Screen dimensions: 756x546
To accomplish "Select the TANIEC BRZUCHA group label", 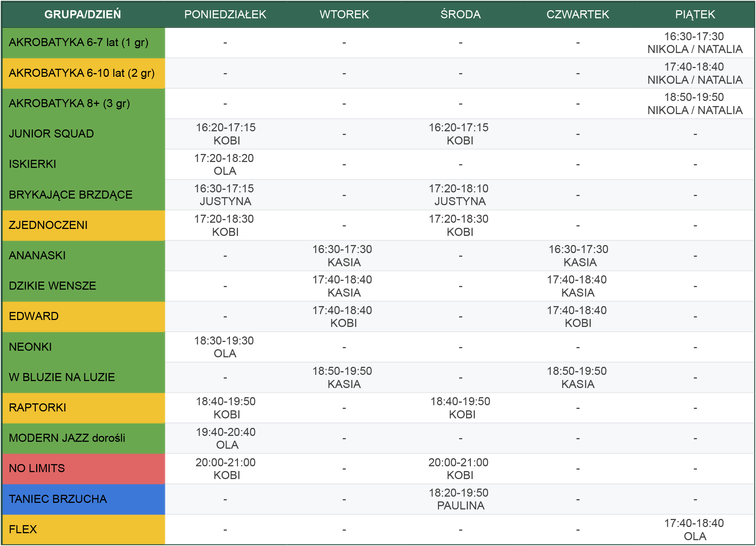I will pyautogui.click(x=84, y=499).
